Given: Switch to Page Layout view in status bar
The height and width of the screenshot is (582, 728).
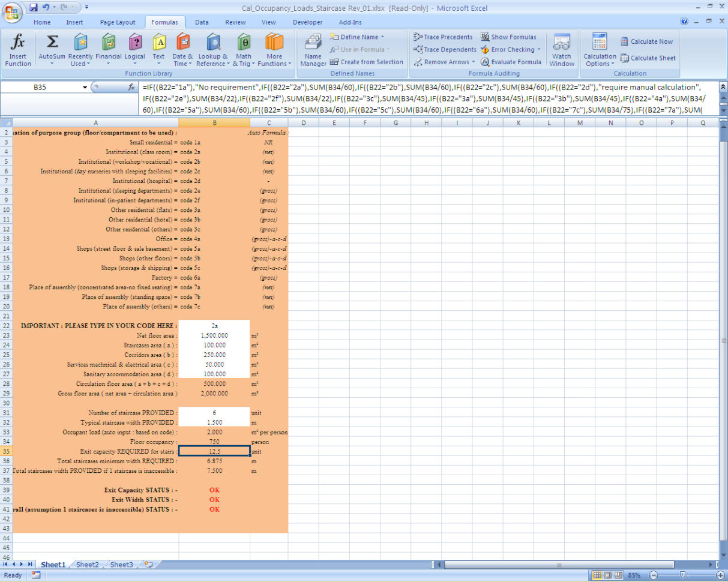Looking at the screenshot, I should point(607,575).
